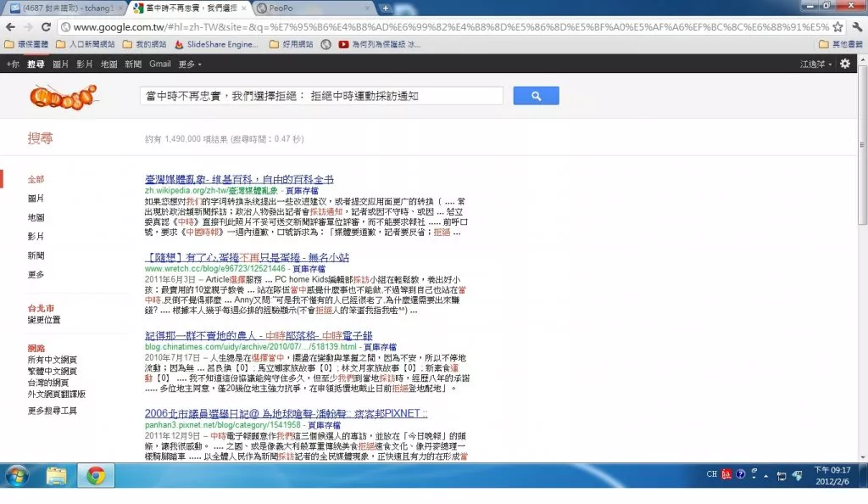Expand the 更多 dropdown in the black bar

[190, 64]
